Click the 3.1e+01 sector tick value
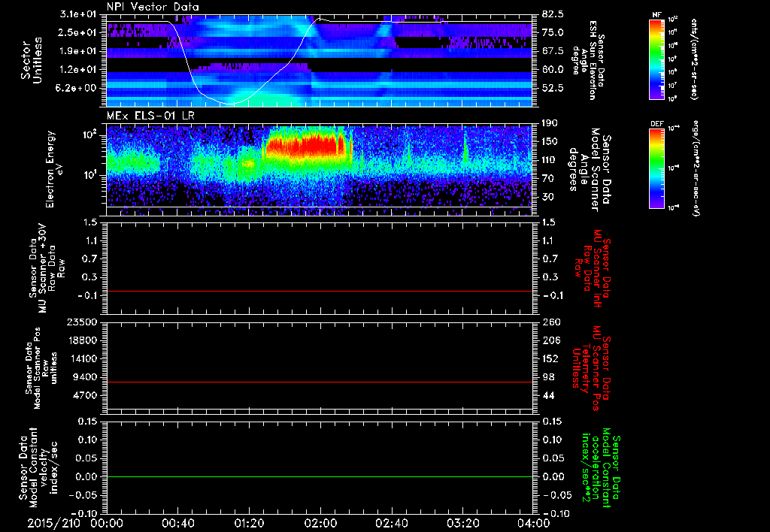This screenshot has height=532, width=770. point(77,14)
